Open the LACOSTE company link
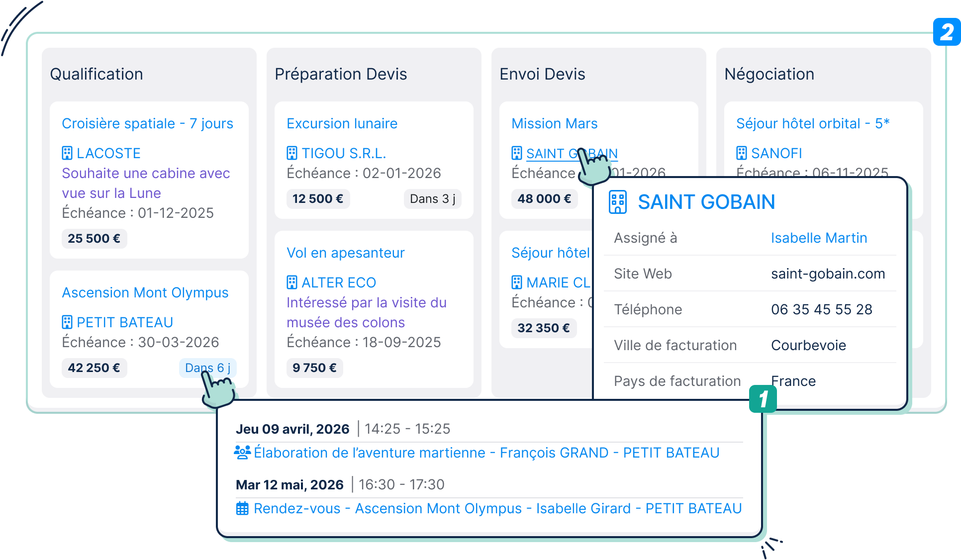961x560 pixels. (x=109, y=153)
